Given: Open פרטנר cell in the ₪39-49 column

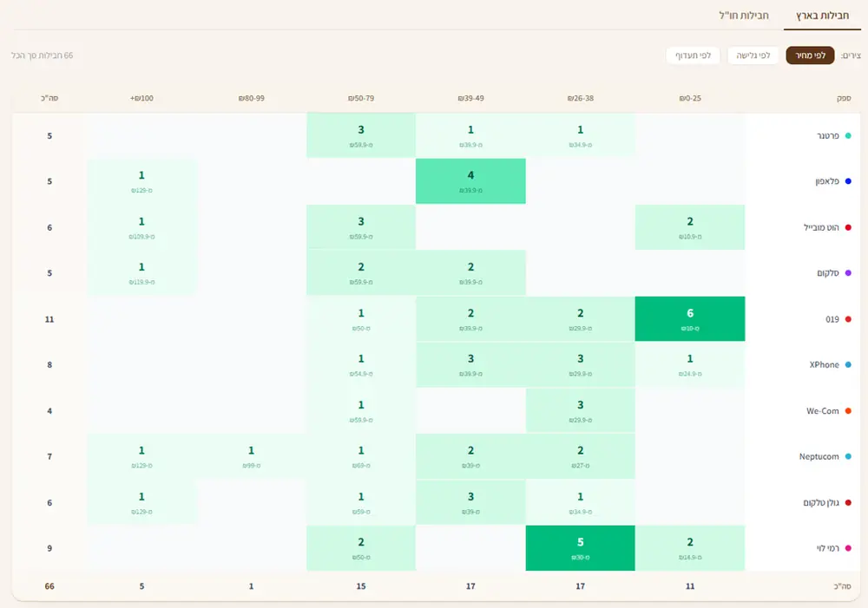Looking at the screenshot, I should tap(470, 135).
